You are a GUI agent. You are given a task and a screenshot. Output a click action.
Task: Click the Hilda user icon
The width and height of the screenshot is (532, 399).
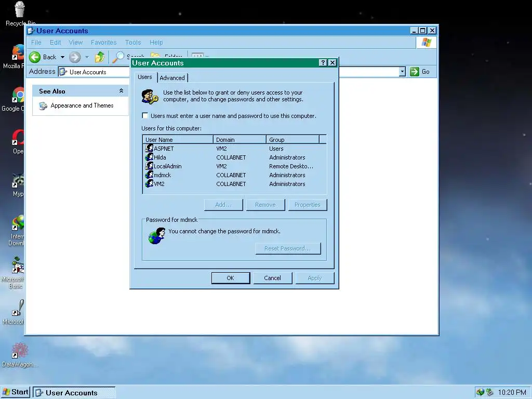[x=149, y=157]
